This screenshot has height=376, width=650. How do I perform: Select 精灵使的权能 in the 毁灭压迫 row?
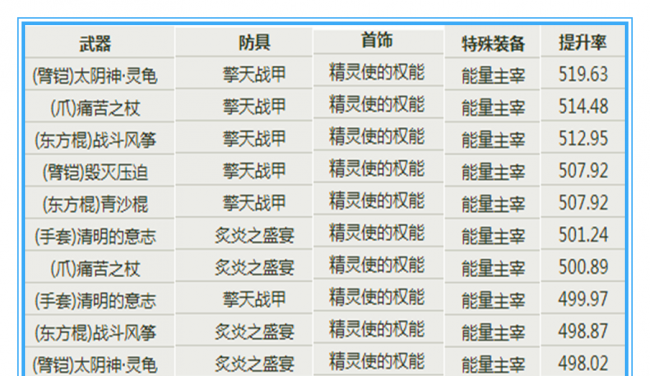(x=377, y=169)
